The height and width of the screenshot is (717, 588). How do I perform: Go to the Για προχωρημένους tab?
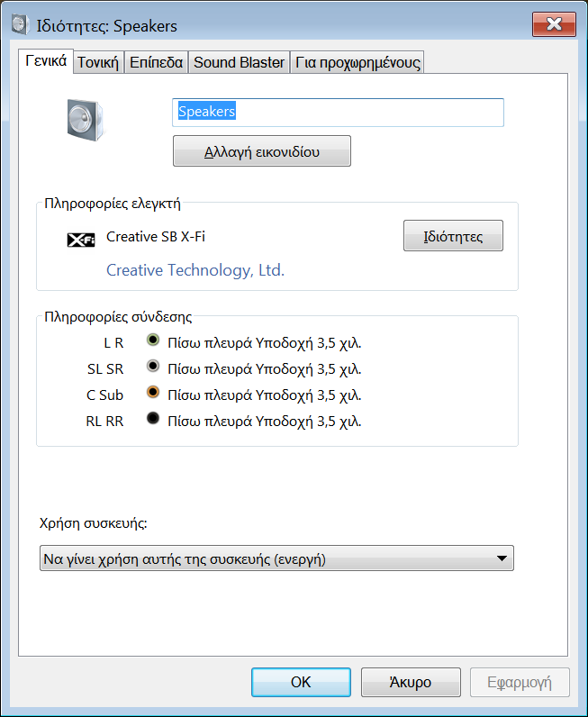click(357, 62)
